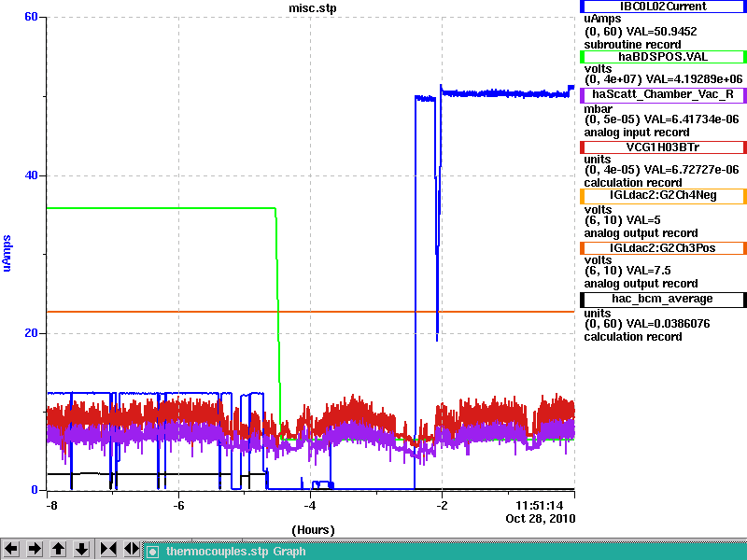Click the -2 x-axis tick label
747x560 pixels.
point(442,506)
